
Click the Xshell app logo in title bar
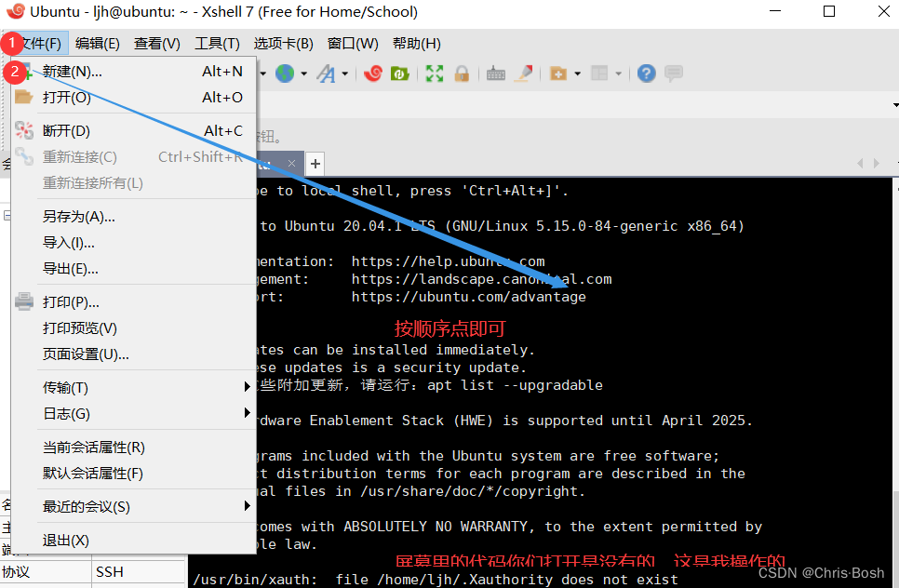point(16,11)
